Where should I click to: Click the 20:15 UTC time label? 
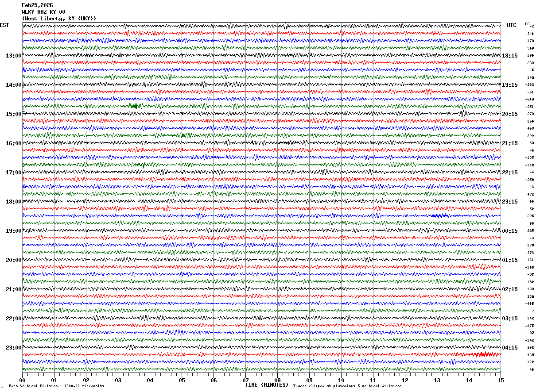[x=510, y=114]
